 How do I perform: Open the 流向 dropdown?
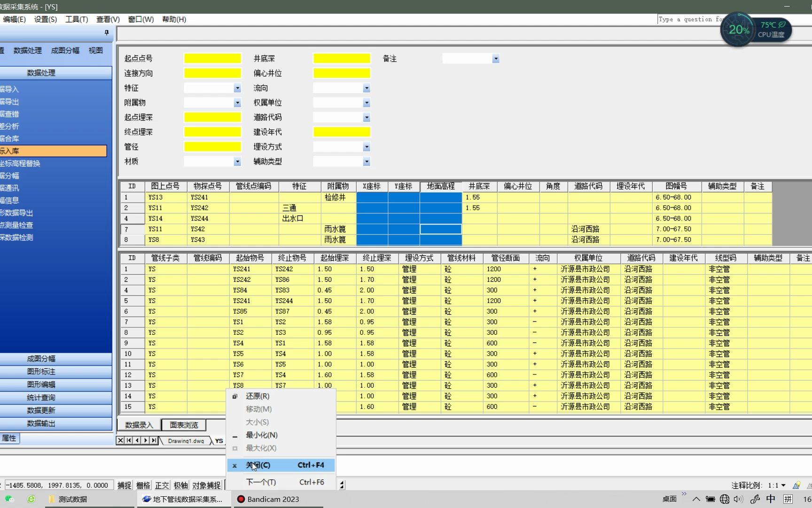click(367, 88)
